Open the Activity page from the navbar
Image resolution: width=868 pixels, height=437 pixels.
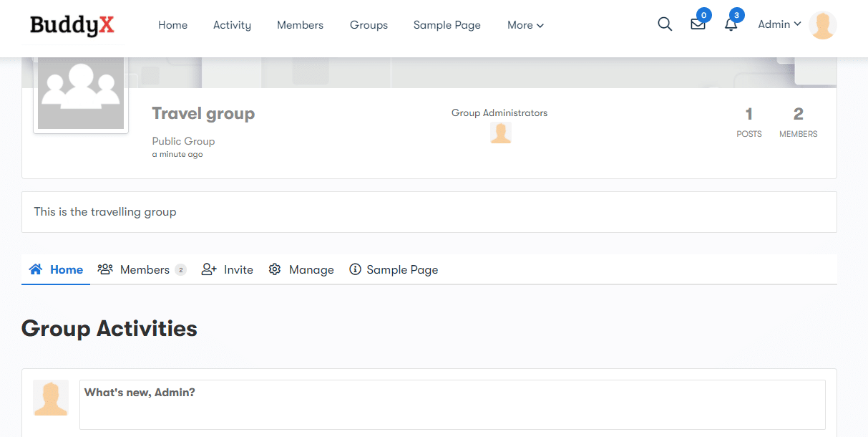(x=231, y=25)
